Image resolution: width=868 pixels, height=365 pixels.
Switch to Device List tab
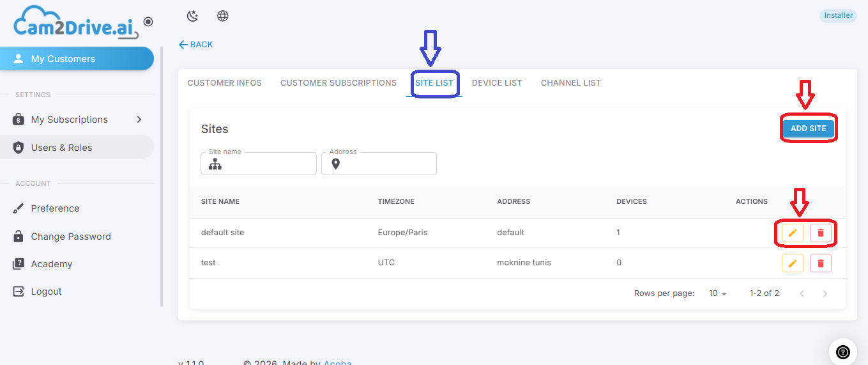tap(497, 83)
